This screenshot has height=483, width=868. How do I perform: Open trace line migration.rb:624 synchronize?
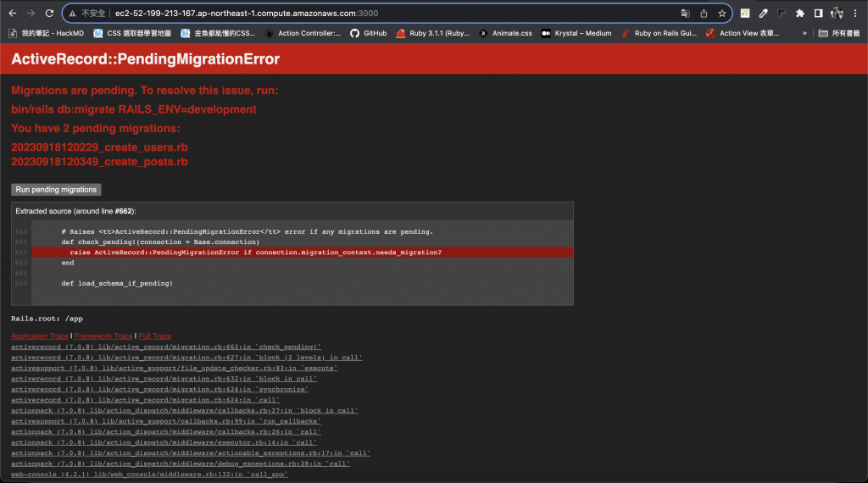coord(160,389)
